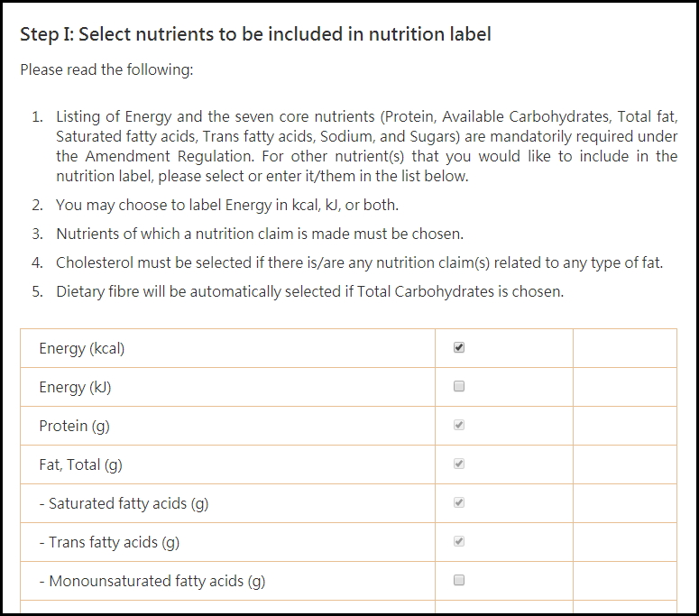Uncheck the Energy (kcal) checkbox
Screen dimensions: 699x616
tap(459, 348)
